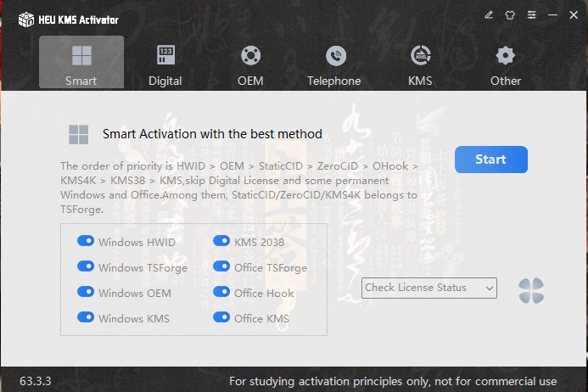The width and height of the screenshot is (588, 392).
Task: Click the Start button
Action: pyautogui.click(x=491, y=160)
